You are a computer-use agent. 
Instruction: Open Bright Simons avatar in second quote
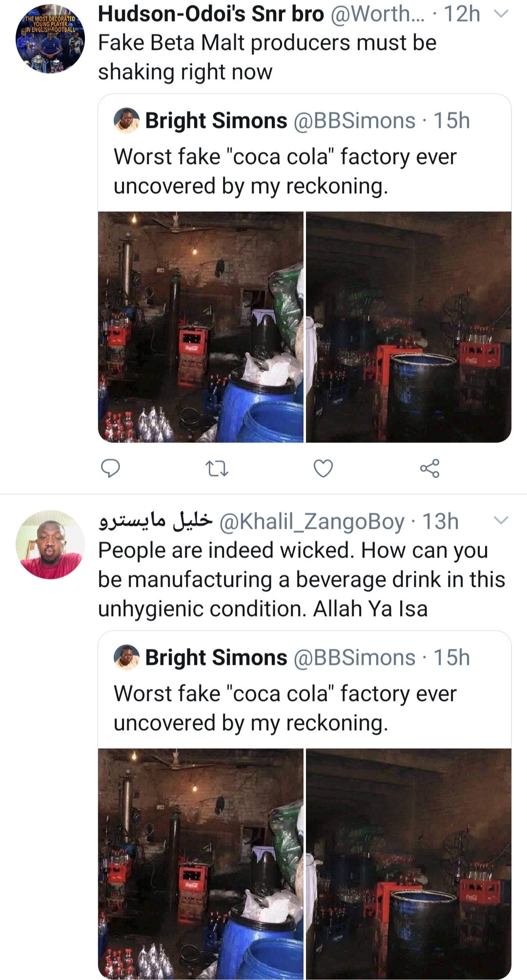[126, 657]
